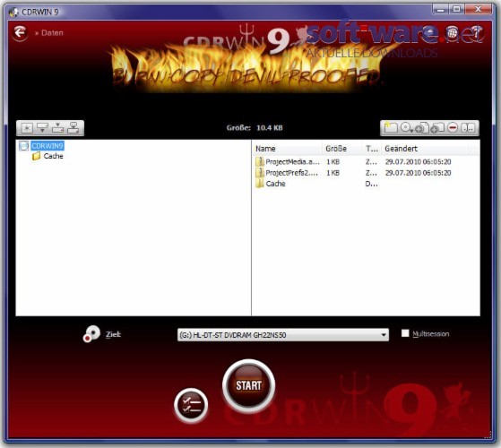This screenshot has height=448, width=501.
Task: Add a folder with the plus-folder icon
Action: (437, 128)
